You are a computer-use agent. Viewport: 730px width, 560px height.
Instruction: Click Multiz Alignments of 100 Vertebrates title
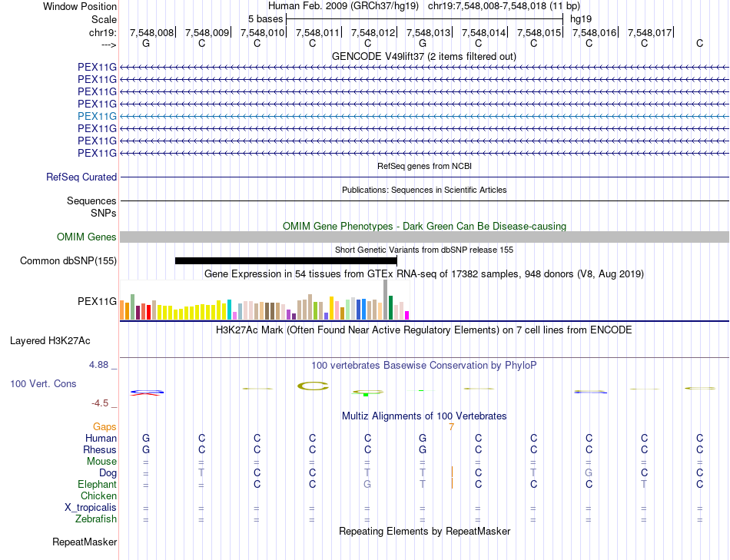424,416
